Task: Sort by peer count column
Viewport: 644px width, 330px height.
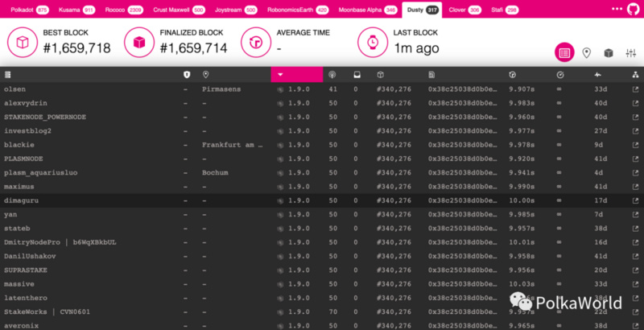Action: (332, 75)
